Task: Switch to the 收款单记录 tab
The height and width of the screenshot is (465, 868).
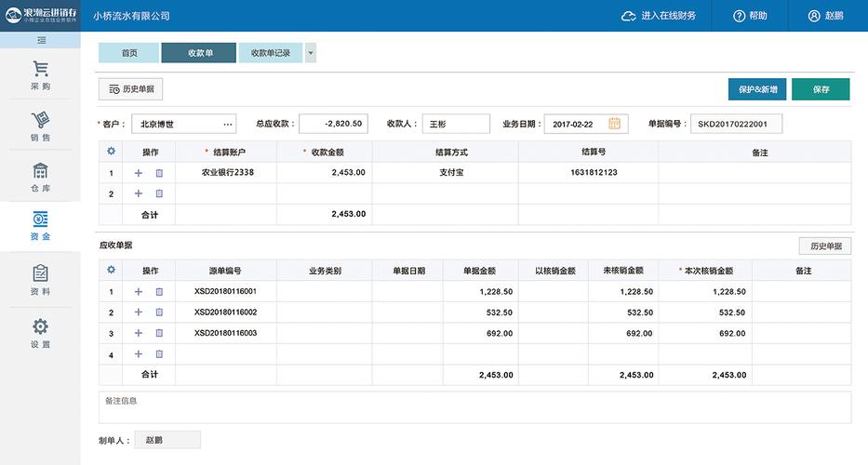Action: (271, 53)
